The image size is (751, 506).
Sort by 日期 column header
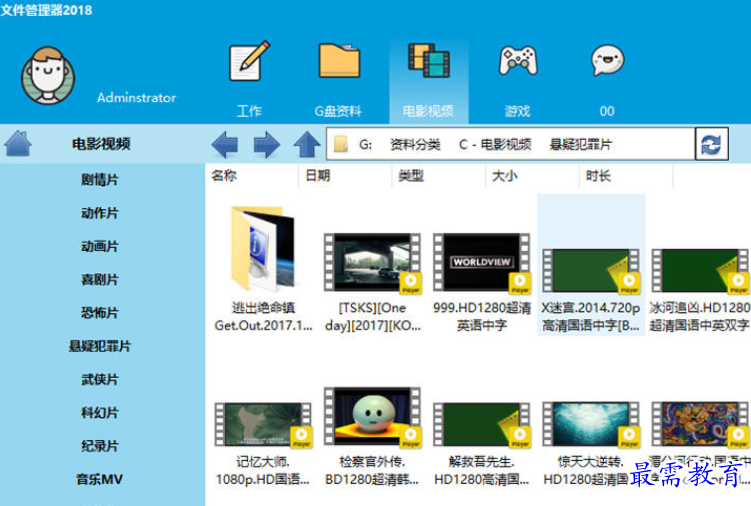[318, 175]
